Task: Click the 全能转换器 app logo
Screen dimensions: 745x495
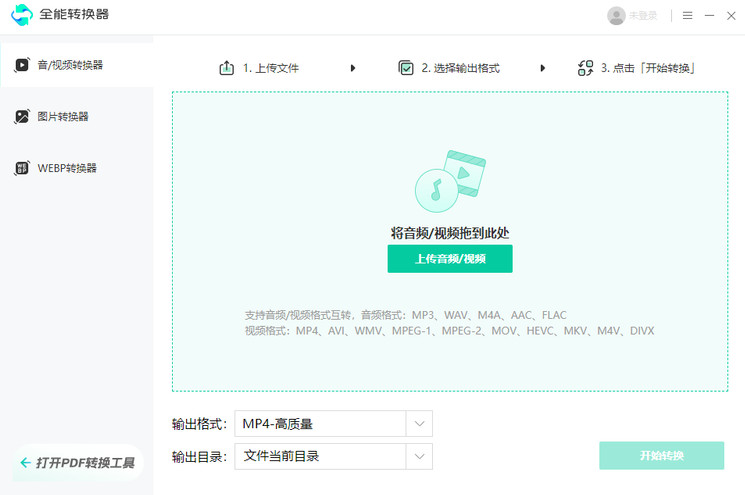Action: tap(22, 15)
